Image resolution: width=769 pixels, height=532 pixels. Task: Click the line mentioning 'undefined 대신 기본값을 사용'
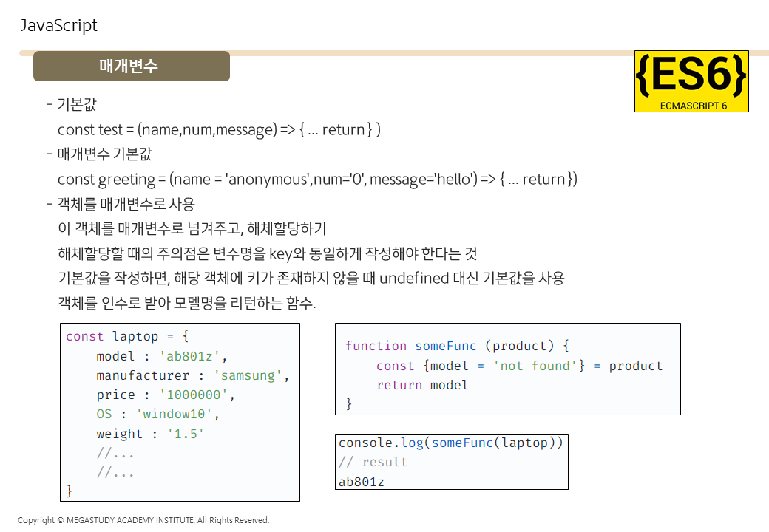click(311, 279)
